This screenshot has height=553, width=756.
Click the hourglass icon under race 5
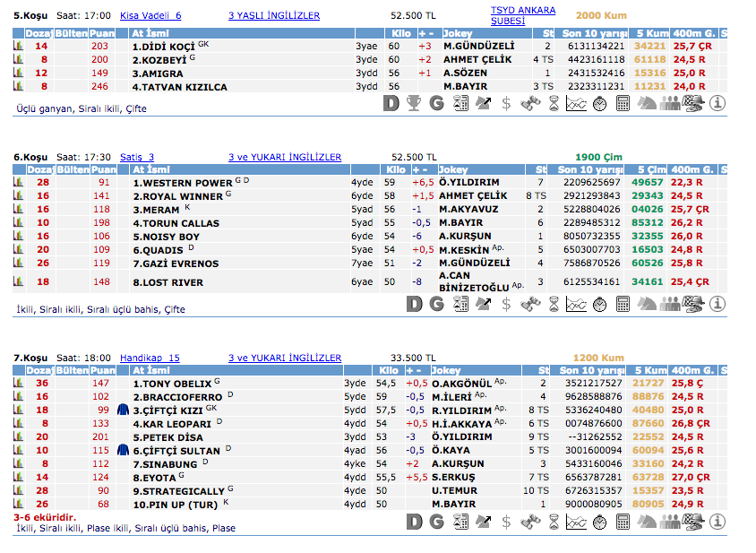(x=553, y=104)
